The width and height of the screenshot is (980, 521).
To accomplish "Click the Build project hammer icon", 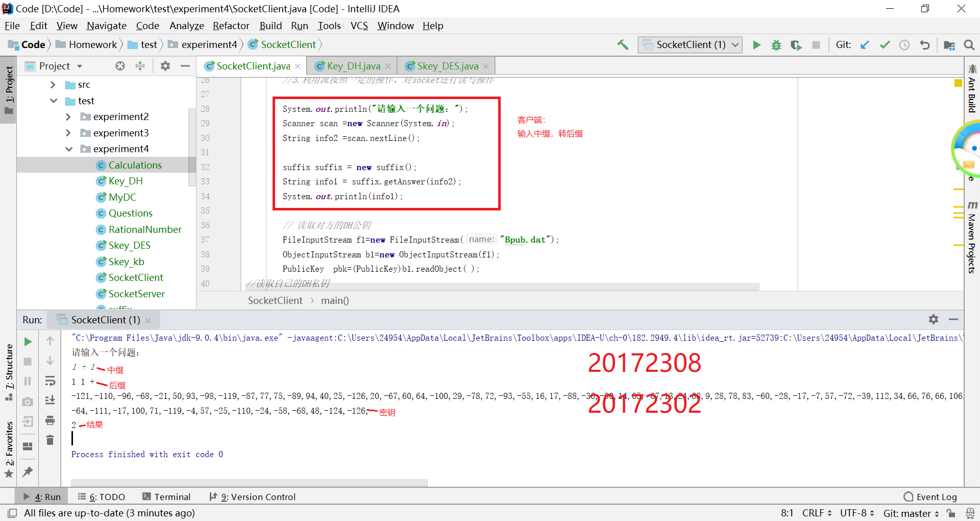I will click(x=623, y=45).
